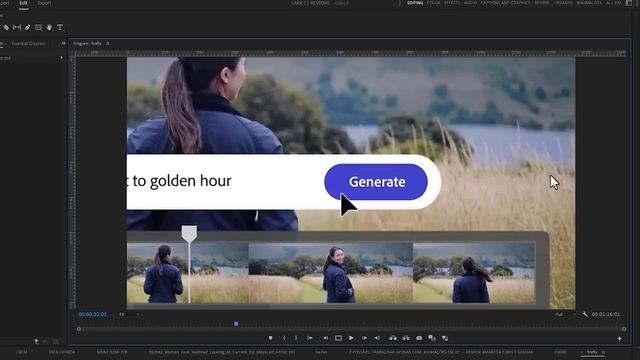
Task: Click the Extract button
Action: pyautogui.click(x=406, y=338)
